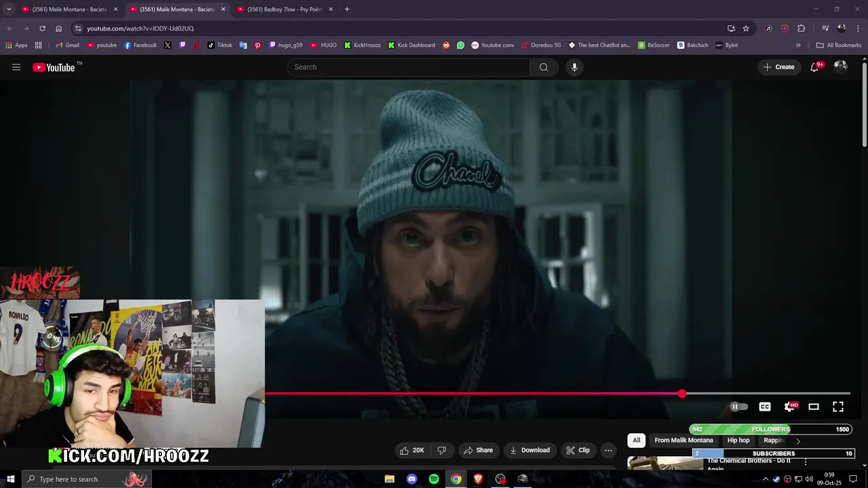Viewport: 868px width, 488px height.
Task: Switch player to theater mode
Action: pyautogui.click(x=814, y=407)
